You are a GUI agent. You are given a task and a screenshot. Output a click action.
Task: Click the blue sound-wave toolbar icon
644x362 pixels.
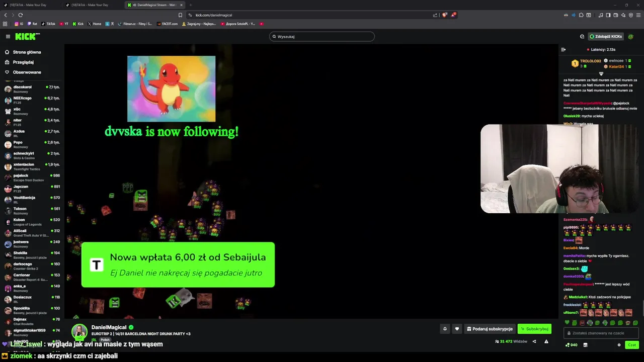click(573, 15)
